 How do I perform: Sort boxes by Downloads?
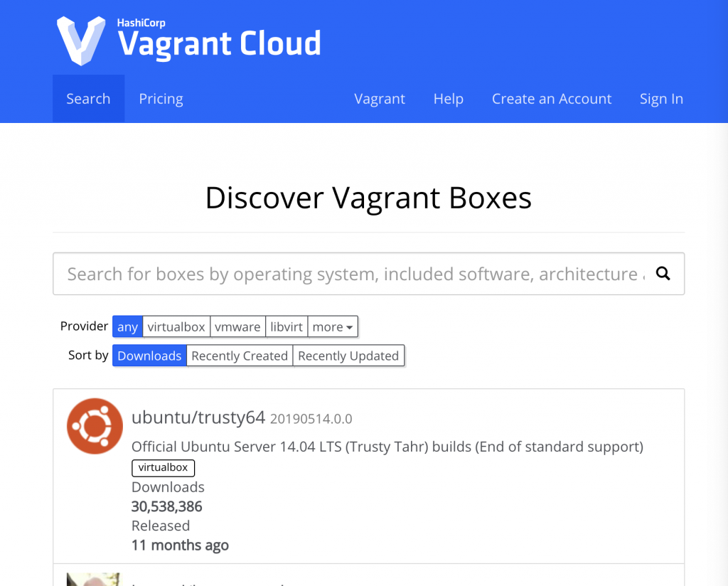click(x=149, y=355)
